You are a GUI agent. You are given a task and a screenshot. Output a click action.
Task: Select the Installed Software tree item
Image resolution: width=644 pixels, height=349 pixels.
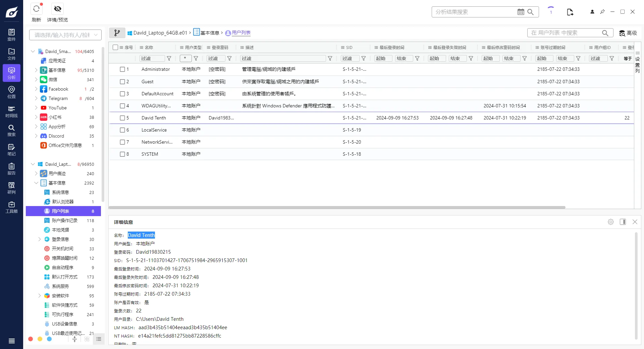(60, 296)
